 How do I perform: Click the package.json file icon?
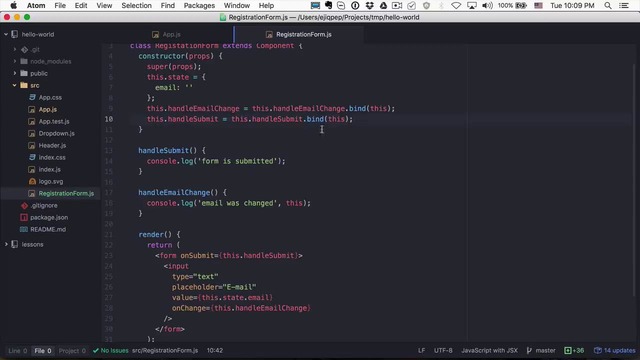(24, 217)
